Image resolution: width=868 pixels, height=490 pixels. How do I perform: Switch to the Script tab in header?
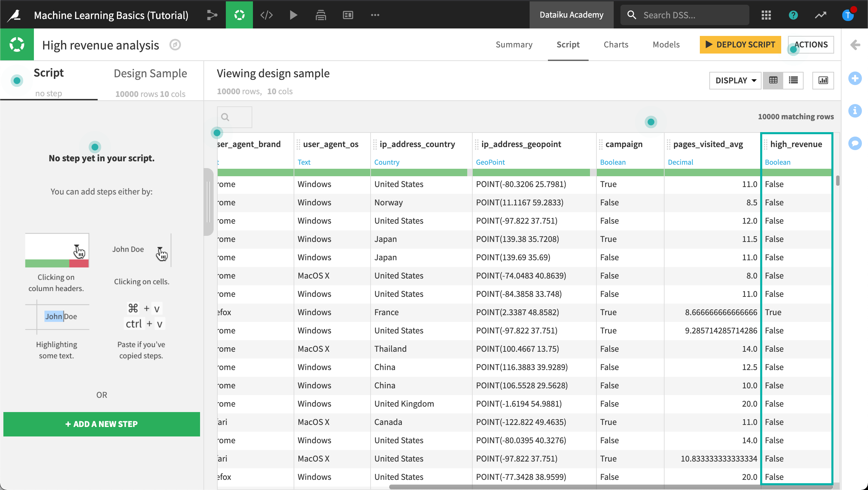click(568, 45)
